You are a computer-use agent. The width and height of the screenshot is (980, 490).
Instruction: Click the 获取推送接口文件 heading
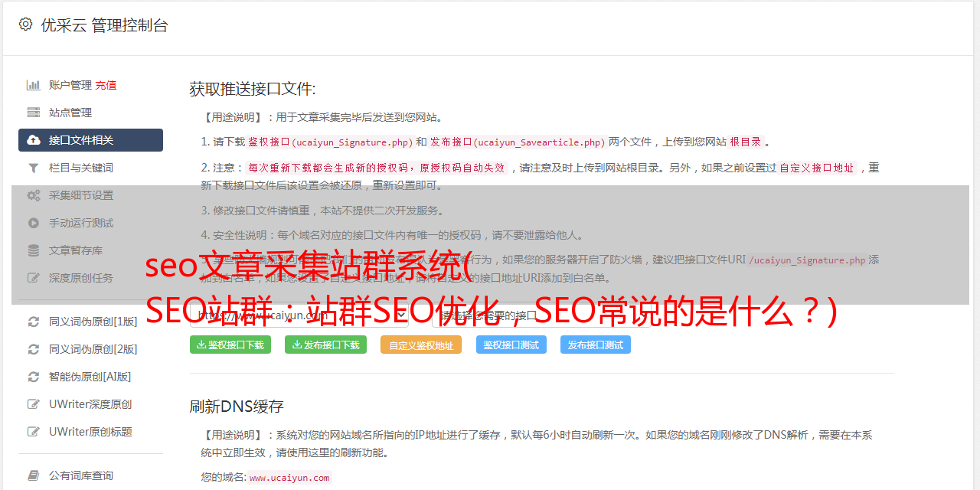point(253,89)
